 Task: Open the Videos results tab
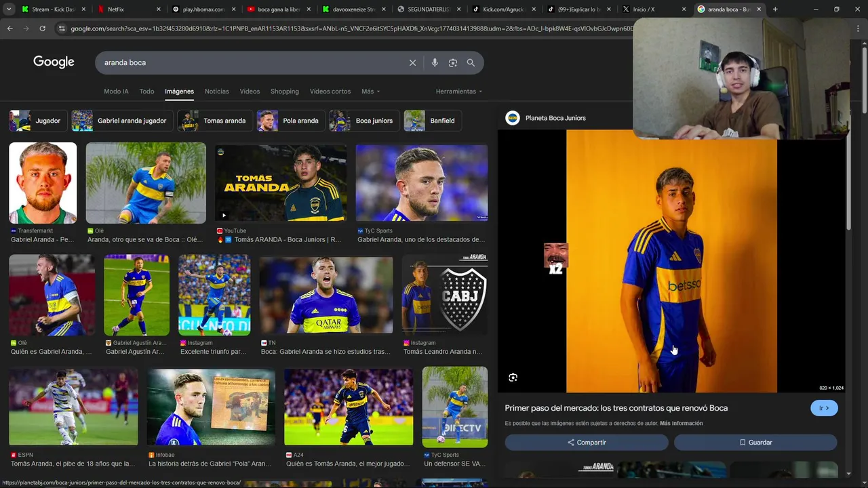[x=250, y=91]
